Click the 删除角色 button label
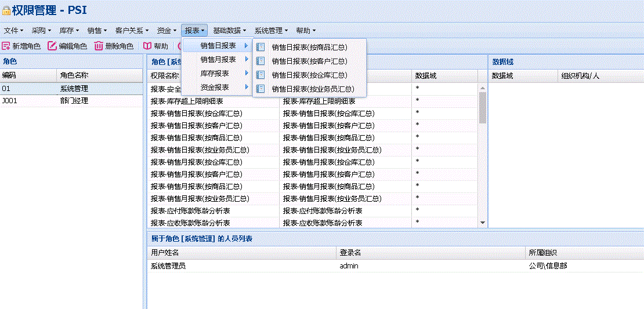This screenshot has width=644, height=309. pos(120,46)
